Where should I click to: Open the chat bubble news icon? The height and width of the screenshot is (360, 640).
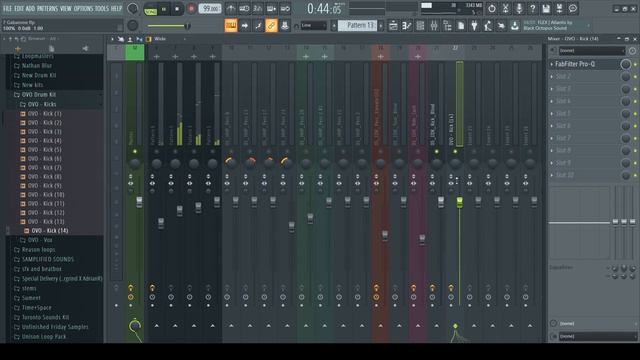573,8
